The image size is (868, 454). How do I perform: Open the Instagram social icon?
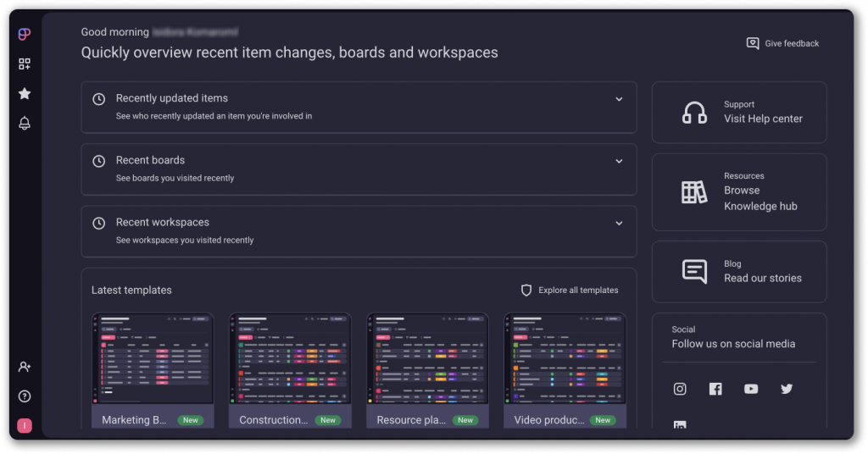coord(680,389)
